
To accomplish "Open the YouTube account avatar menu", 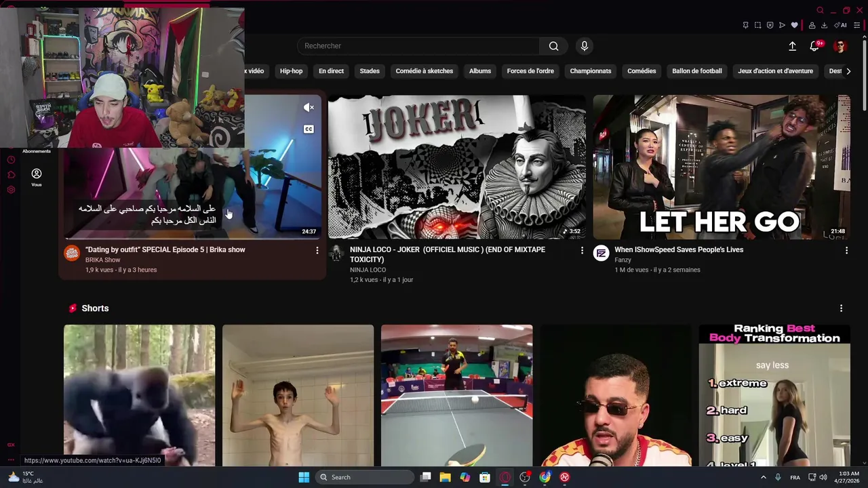I will (840, 46).
